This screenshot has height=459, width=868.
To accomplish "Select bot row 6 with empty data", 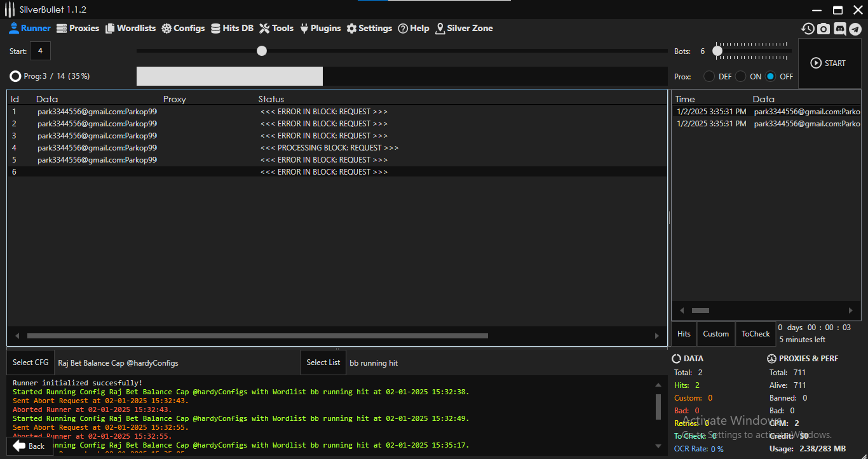I will coord(337,172).
